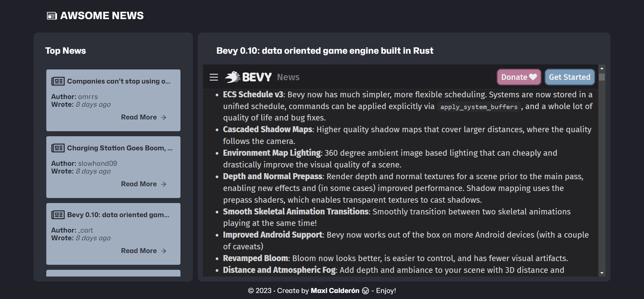
Task: Click the scroll up arrow in article frame
Action: pos(602,68)
